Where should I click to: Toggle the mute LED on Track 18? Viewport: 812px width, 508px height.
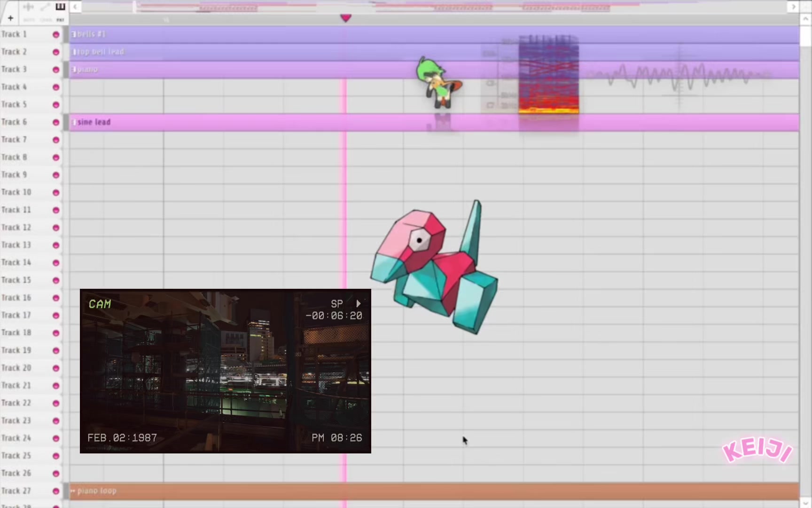(x=56, y=333)
